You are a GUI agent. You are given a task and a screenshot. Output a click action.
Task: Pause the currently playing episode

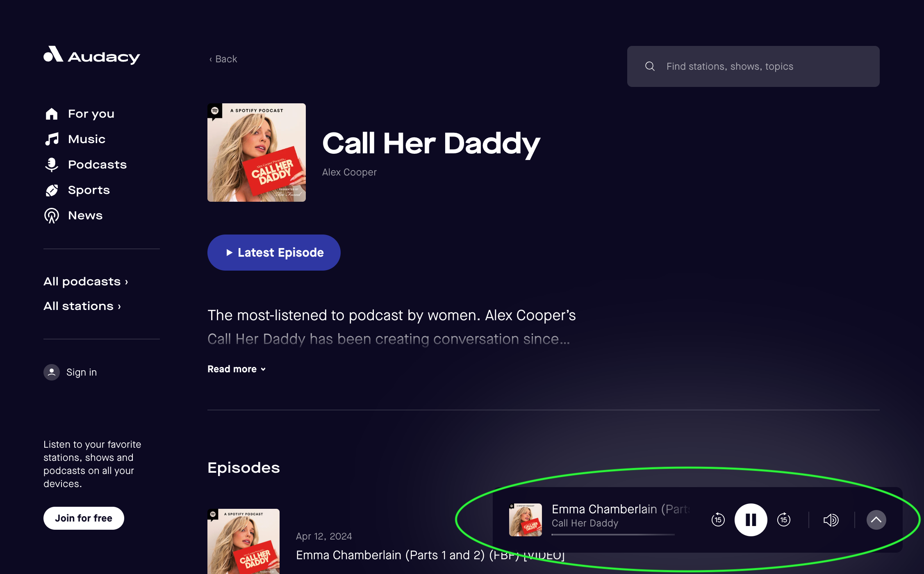751,519
